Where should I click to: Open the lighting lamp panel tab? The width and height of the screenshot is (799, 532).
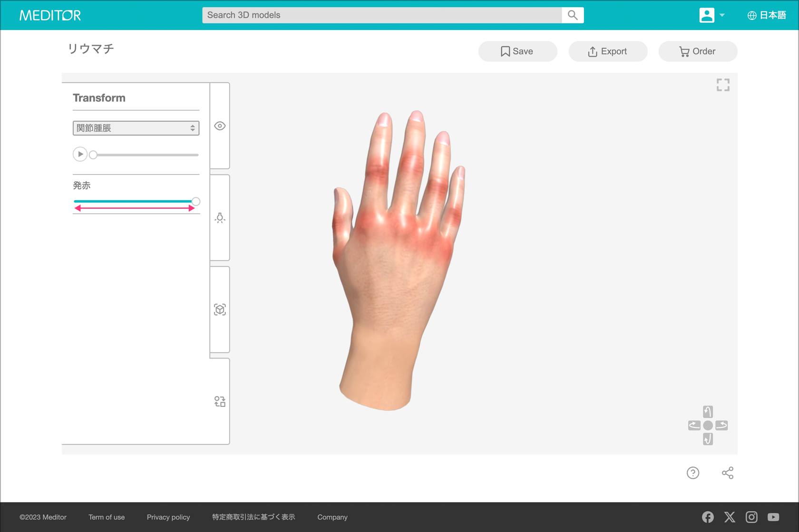tap(220, 218)
